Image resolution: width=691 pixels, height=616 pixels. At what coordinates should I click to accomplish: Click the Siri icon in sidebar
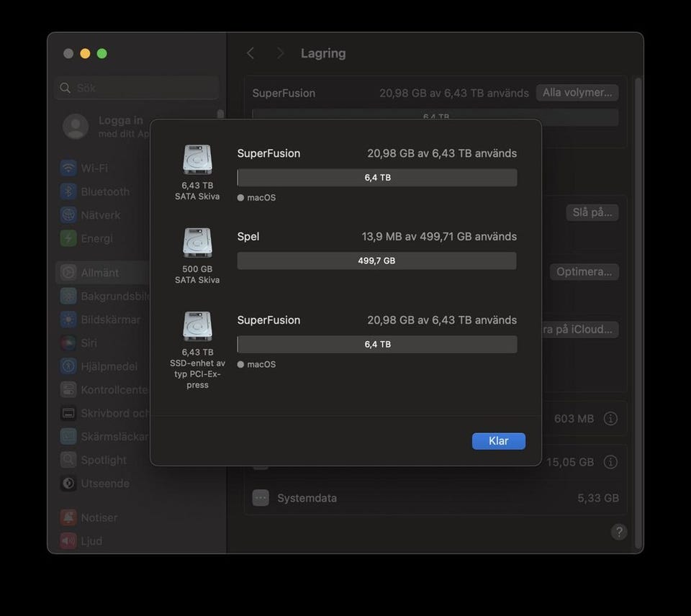click(x=68, y=343)
